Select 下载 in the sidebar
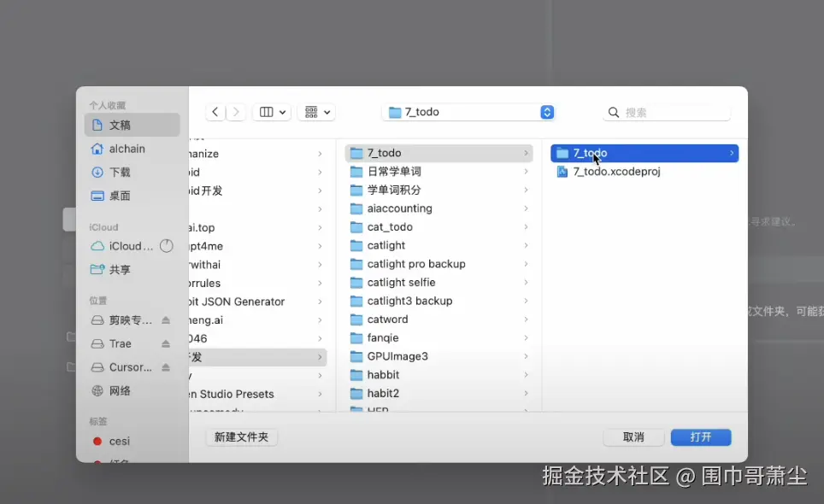 pyautogui.click(x=132, y=173)
